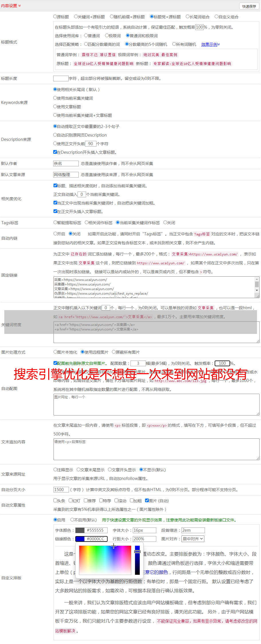Select 图片本地化 image handling option
This screenshot has height=644, width=261.
pos(56,352)
